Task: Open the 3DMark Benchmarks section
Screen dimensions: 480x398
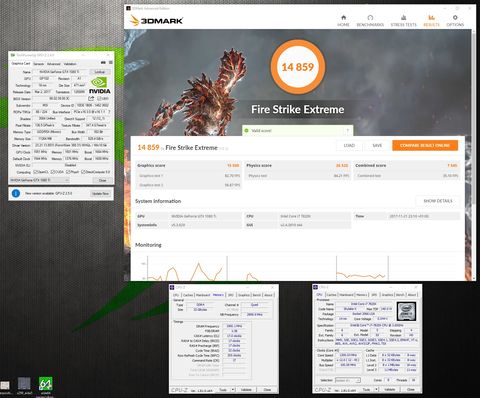Action: (x=370, y=21)
